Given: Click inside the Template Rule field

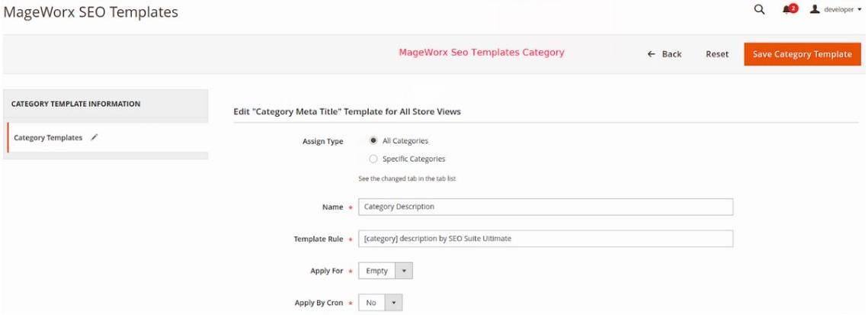Looking at the screenshot, I should [x=545, y=239].
